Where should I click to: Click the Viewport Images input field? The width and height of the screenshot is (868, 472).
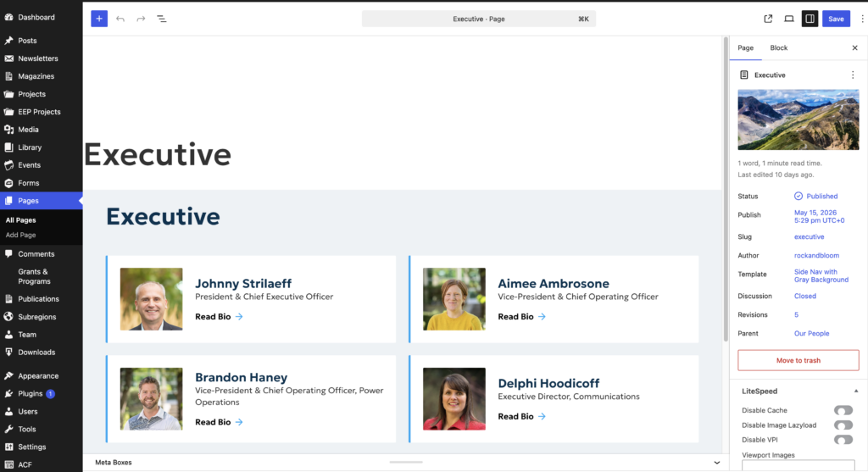coord(798,465)
